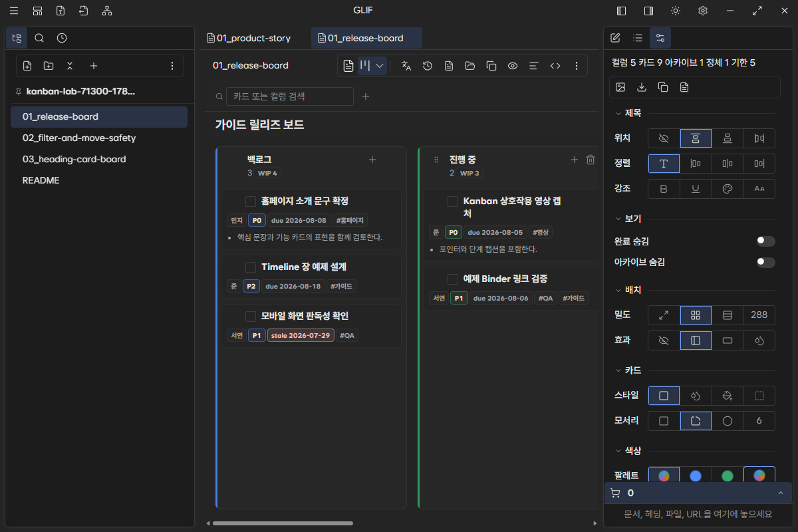
Task: Open settings gear in title bar
Action: [703, 11]
